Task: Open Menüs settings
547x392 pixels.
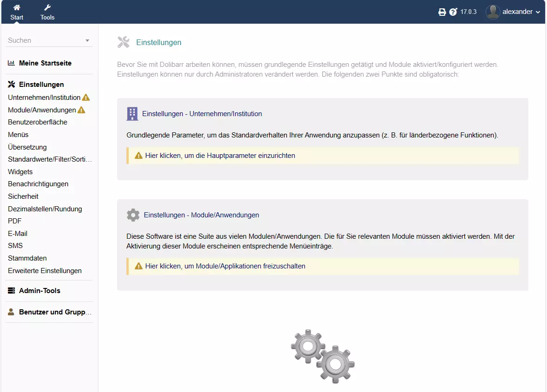Action: pyautogui.click(x=18, y=135)
